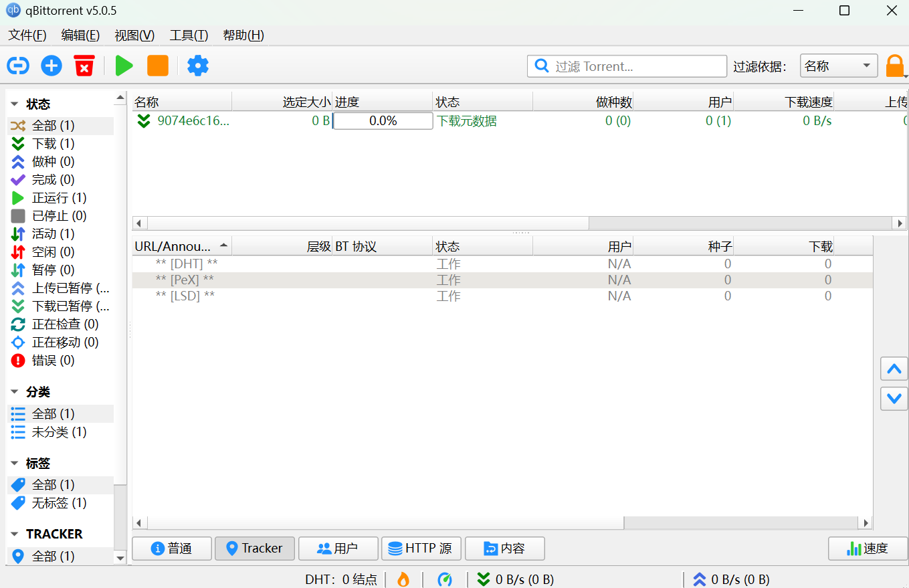The width and height of the screenshot is (909, 588).
Task: Collapse the TRACKER sidebar section
Action: pyautogui.click(x=15, y=534)
